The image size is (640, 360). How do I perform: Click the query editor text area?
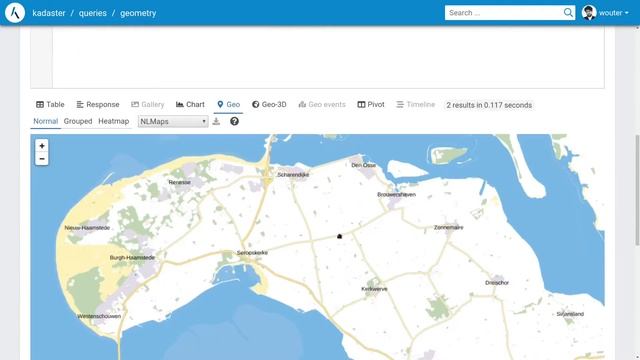click(x=328, y=57)
